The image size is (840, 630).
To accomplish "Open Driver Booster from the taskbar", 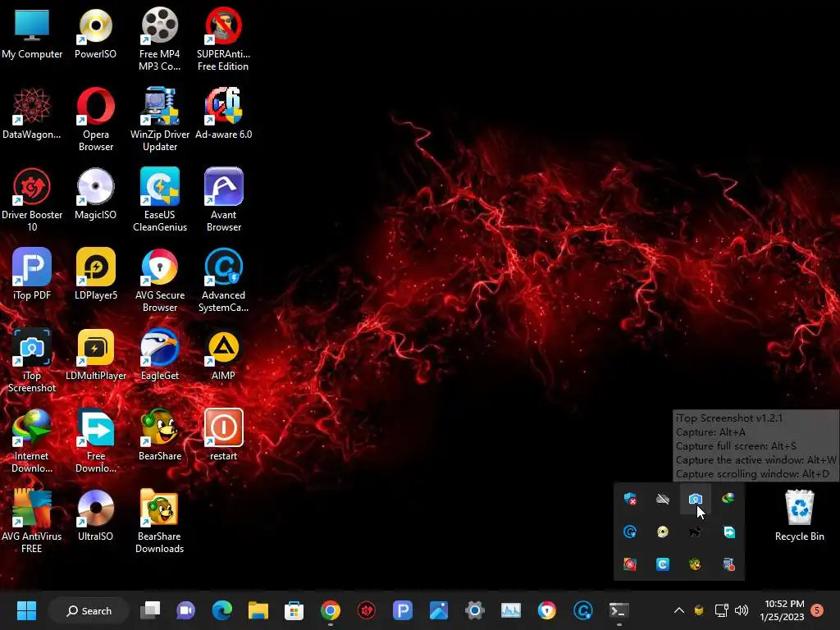I will [x=367, y=610].
